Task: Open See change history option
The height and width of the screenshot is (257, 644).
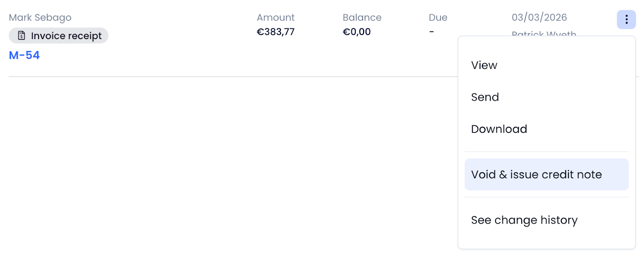Action: tap(524, 220)
